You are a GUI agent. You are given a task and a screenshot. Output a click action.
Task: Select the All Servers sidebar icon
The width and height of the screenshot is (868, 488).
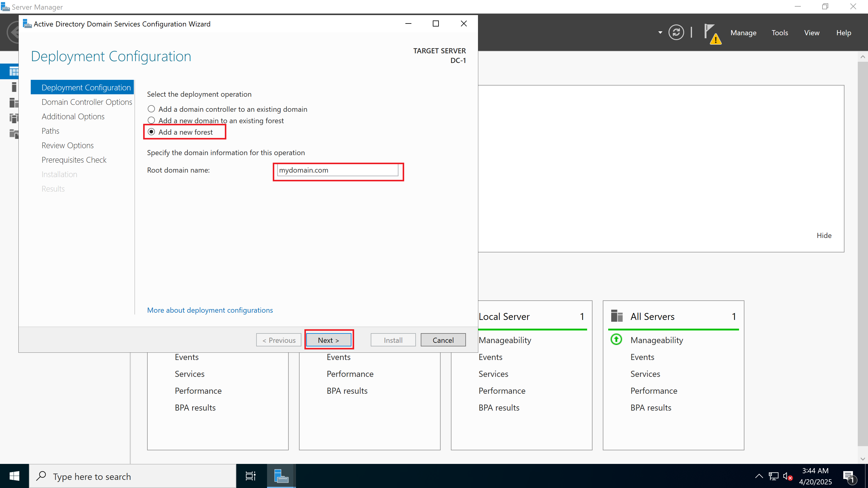(14, 102)
